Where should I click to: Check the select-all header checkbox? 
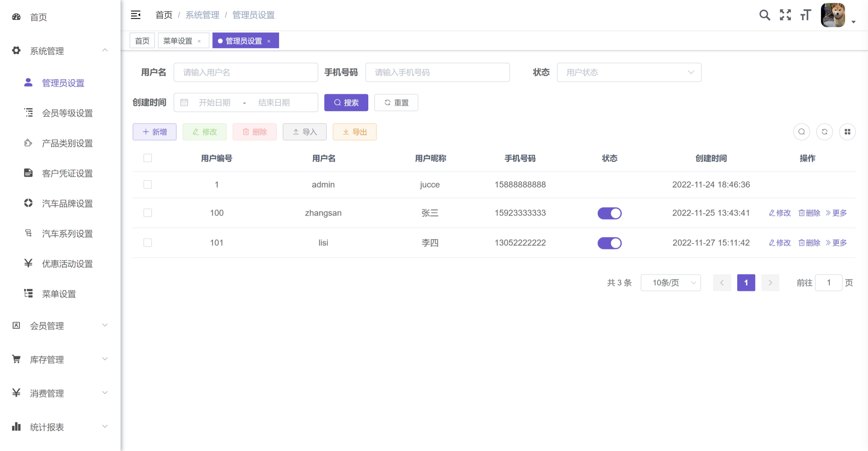(x=148, y=158)
